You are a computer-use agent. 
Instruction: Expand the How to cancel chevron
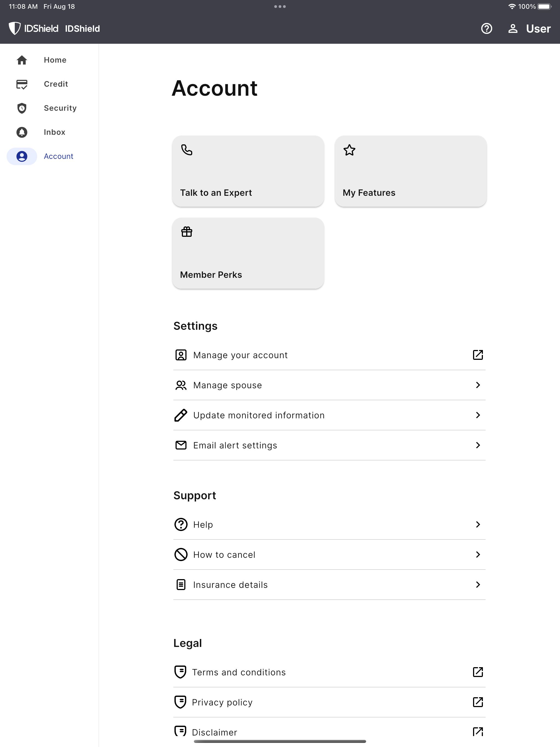click(x=478, y=555)
